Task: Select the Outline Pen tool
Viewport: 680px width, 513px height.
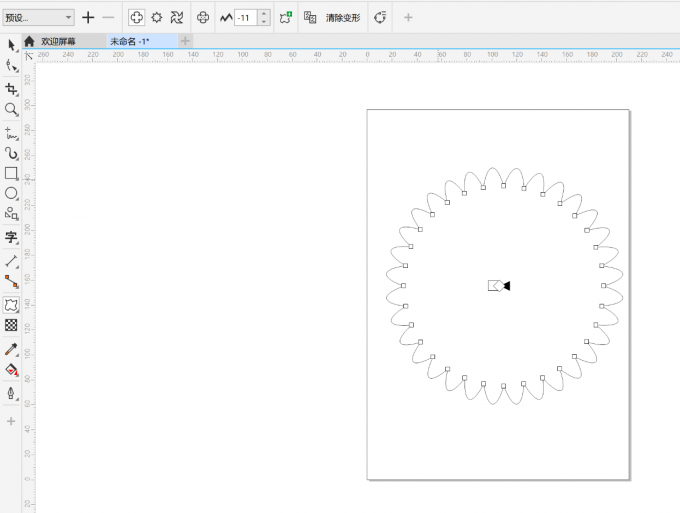Action: click(11, 393)
